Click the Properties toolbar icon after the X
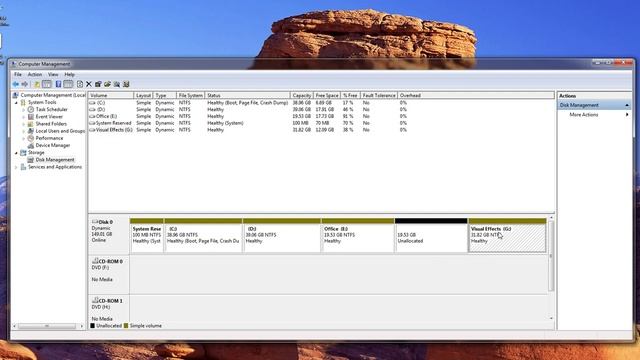This screenshot has height=360, width=640. coord(98,84)
